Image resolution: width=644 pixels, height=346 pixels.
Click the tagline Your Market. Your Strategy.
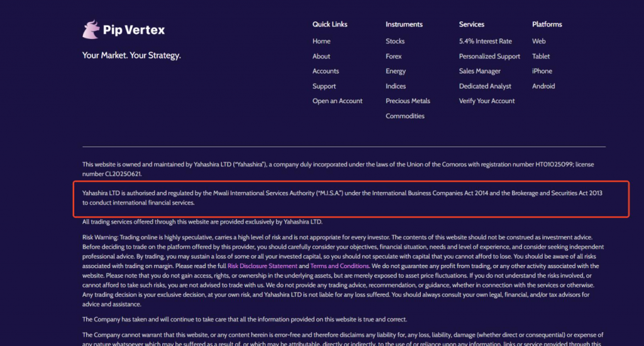pos(131,55)
